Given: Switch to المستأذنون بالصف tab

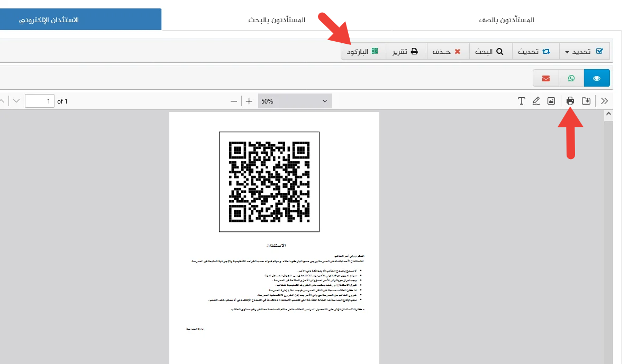Looking at the screenshot, I should click(506, 20).
